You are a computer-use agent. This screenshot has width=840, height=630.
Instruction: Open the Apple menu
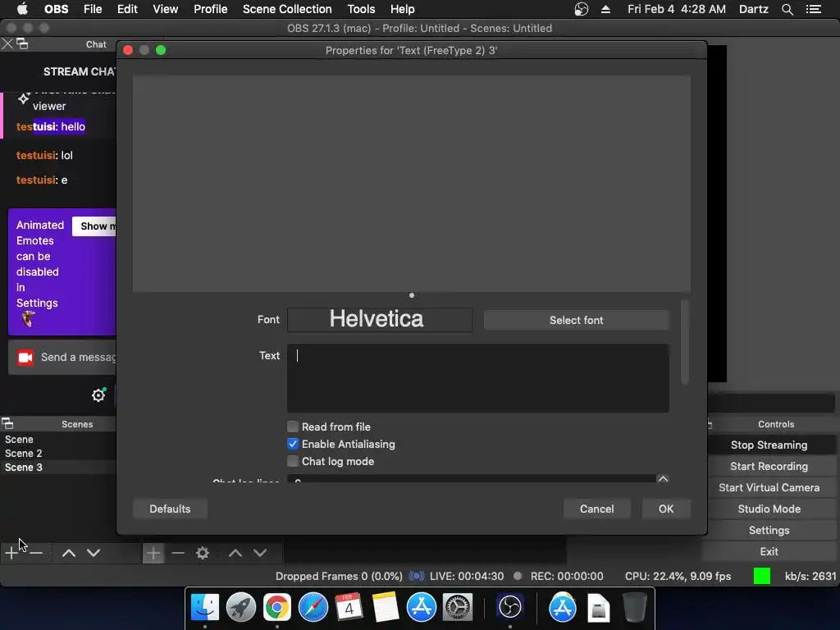pyautogui.click(x=22, y=9)
